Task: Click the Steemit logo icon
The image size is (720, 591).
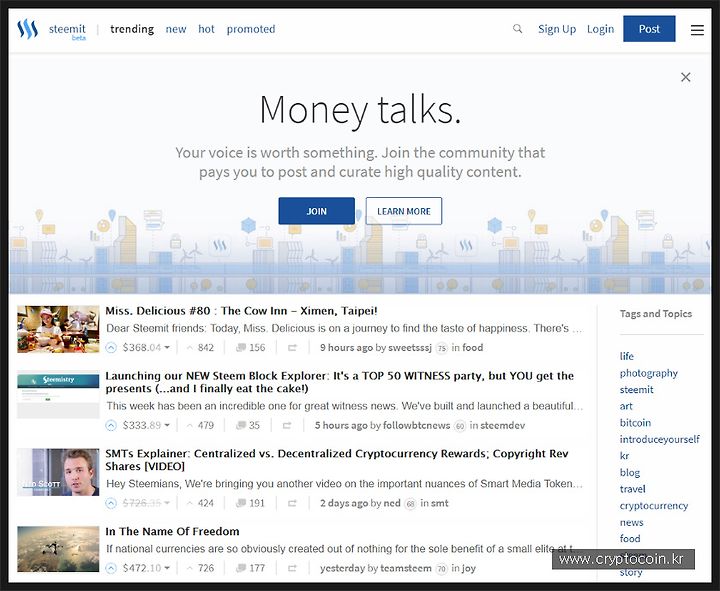Action: click(28, 29)
